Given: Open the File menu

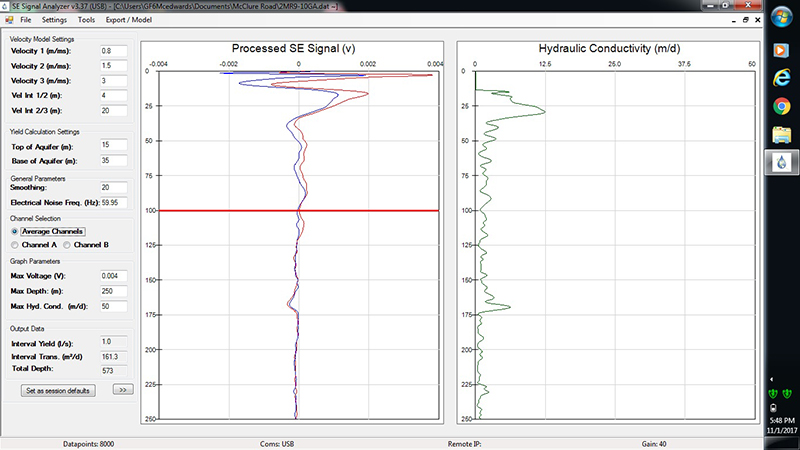Looking at the screenshot, I should point(26,20).
